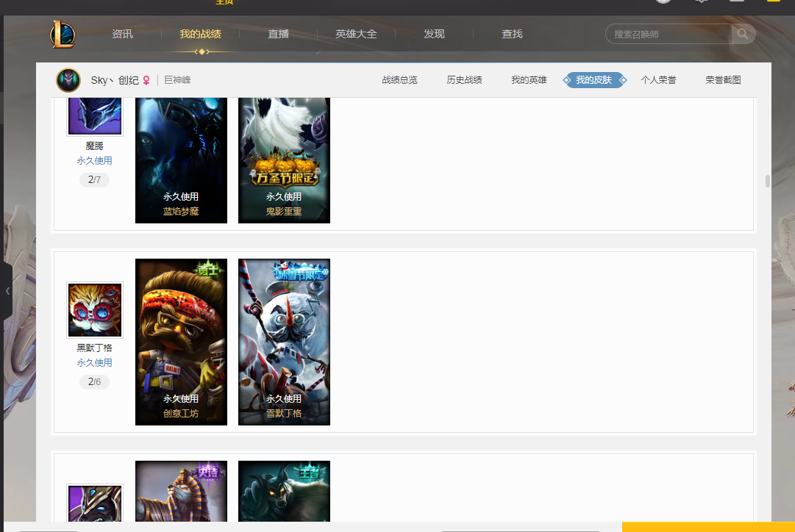Click 永久使用 link under 魔腾

coord(95,161)
